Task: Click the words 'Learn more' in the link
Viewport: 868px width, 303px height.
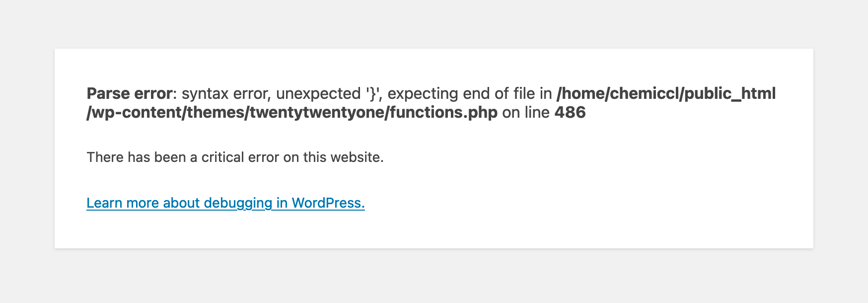Action: pos(123,203)
